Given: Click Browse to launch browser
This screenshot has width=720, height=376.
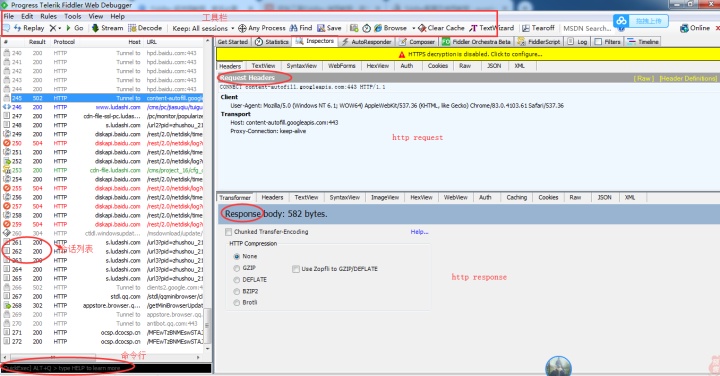Looking at the screenshot, I should point(390,28).
